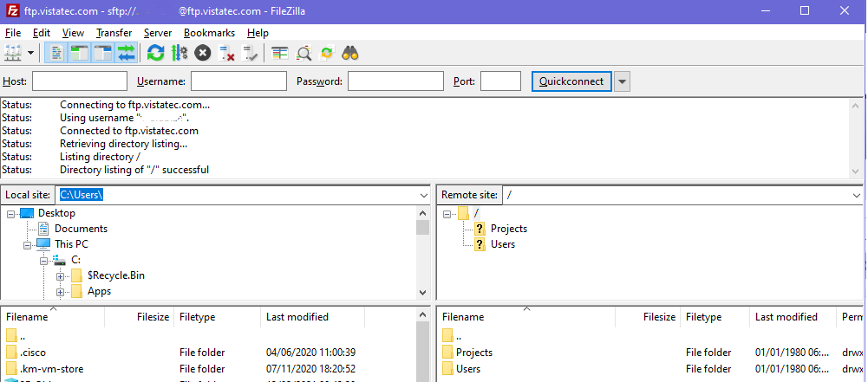Focus the Host input field
This screenshot has height=382, width=868.
[x=80, y=81]
